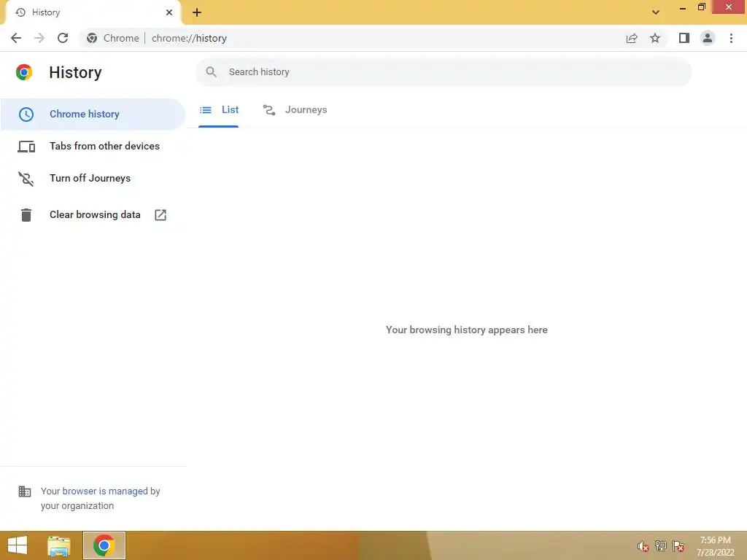This screenshot has width=747, height=560.
Task: Focus the Search history field
Action: 444,72
